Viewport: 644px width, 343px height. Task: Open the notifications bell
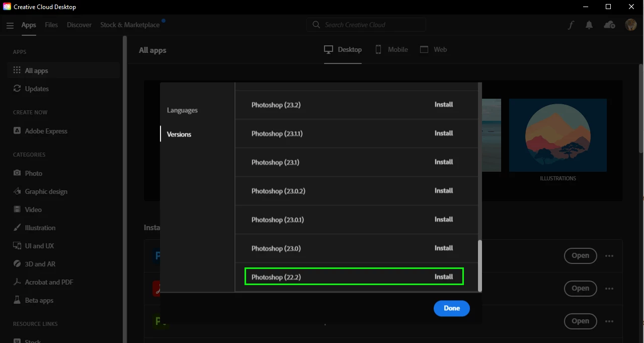click(589, 25)
